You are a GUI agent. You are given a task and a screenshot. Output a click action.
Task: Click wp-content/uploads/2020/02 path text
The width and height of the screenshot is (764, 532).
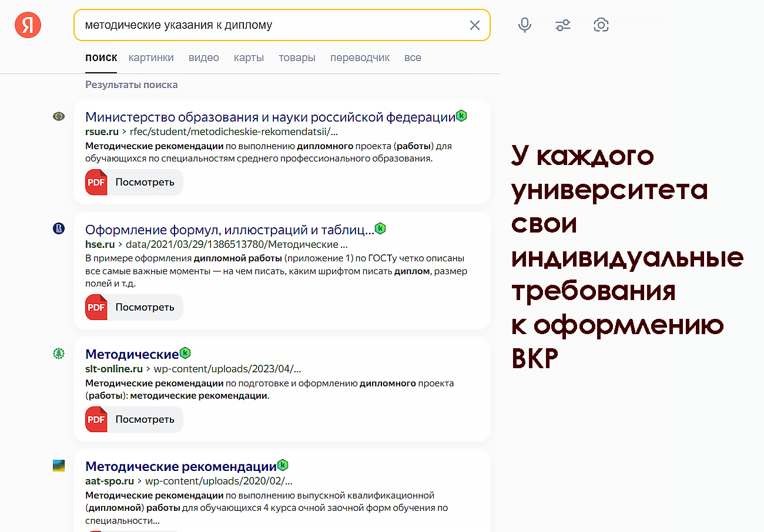click(x=219, y=482)
